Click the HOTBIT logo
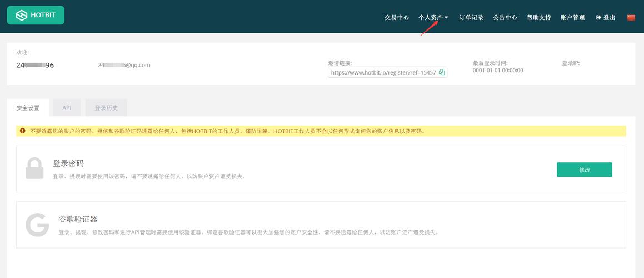This screenshot has width=644, height=278. tap(36, 15)
